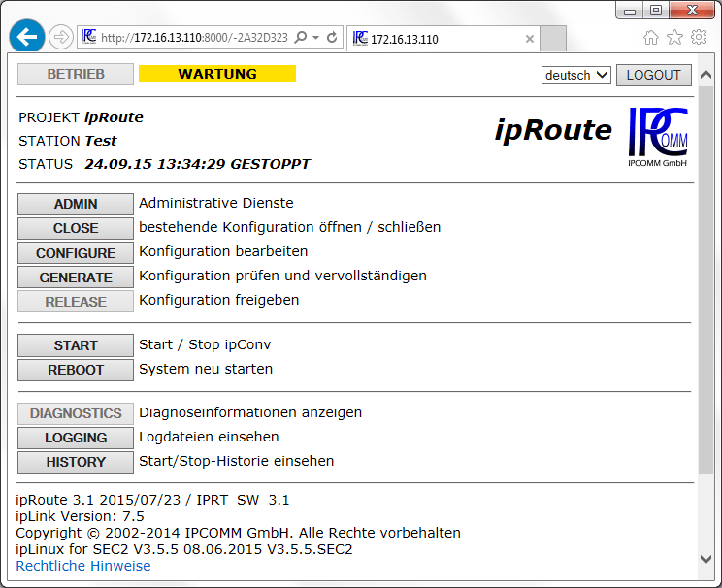Open a new blank tab

552,39
